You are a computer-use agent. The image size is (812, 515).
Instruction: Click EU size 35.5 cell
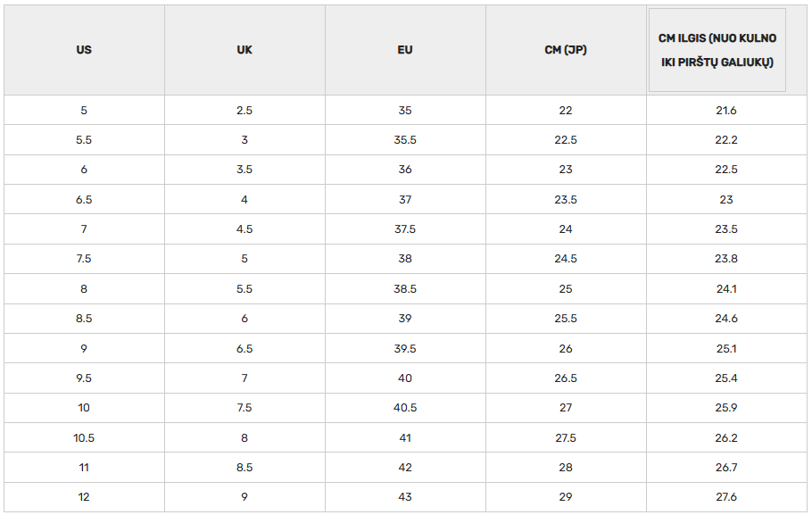[405, 140]
